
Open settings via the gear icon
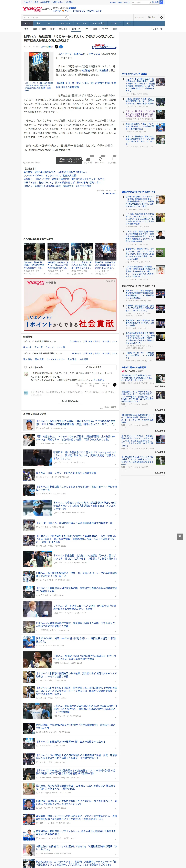click(x=161, y=18)
